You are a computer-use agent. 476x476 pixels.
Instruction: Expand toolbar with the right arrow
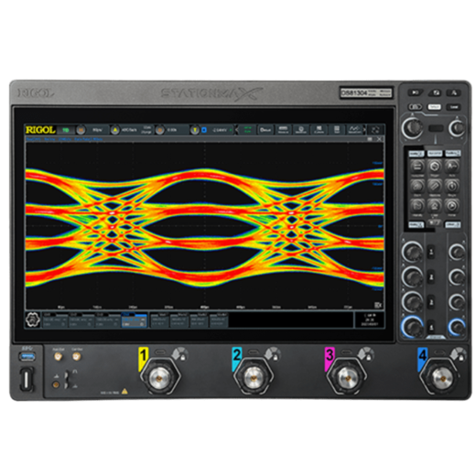[x=364, y=130]
